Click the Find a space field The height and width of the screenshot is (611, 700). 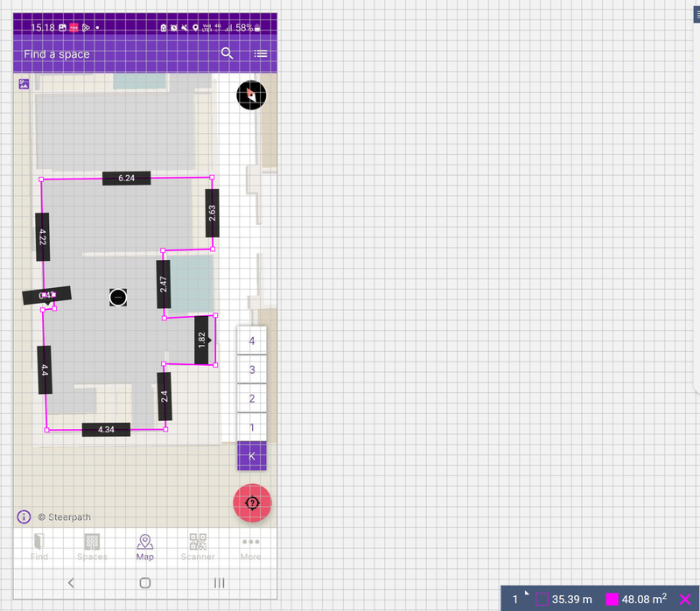[105, 54]
